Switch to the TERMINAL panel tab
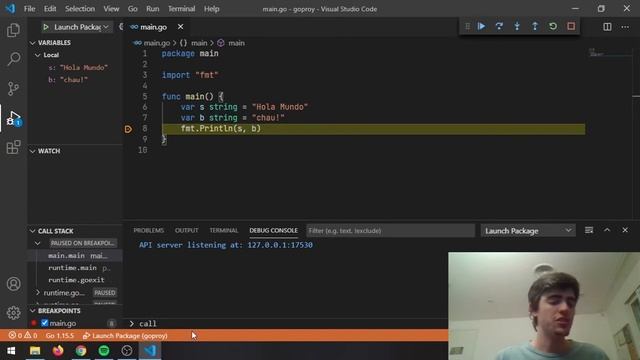640x360 pixels. 224,230
